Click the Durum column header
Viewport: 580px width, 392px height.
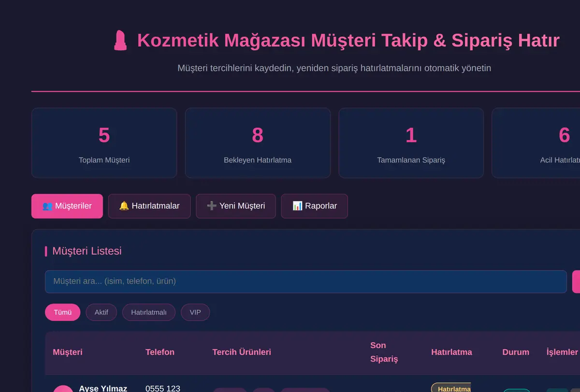pyautogui.click(x=516, y=352)
